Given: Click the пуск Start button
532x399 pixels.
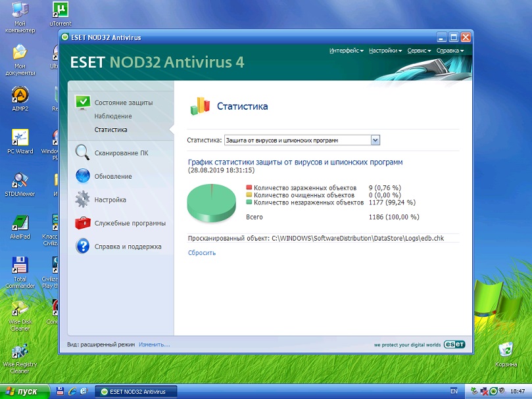Looking at the screenshot, I should coord(25,391).
